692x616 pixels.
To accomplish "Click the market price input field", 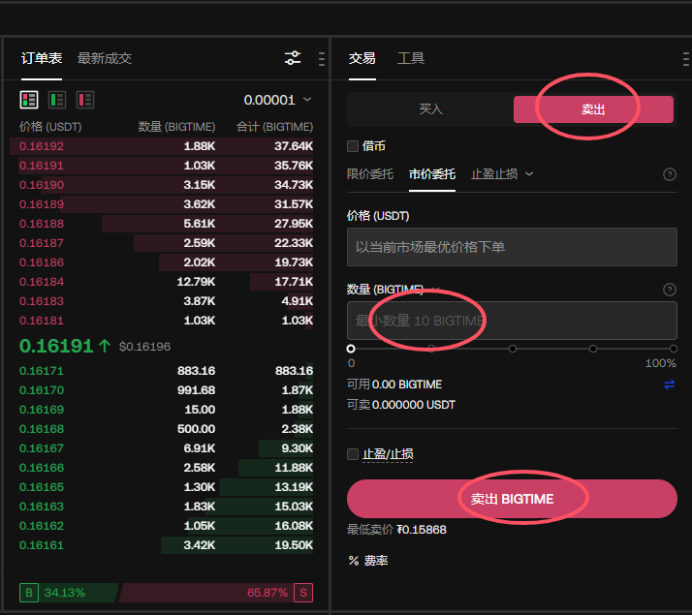I will [x=512, y=247].
